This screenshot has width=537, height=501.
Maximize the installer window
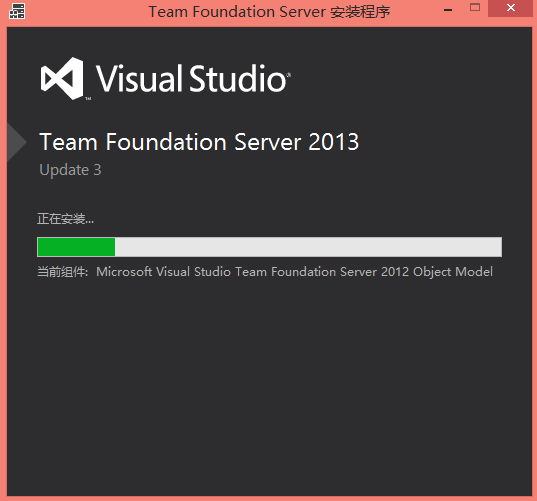(x=475, y=8)
